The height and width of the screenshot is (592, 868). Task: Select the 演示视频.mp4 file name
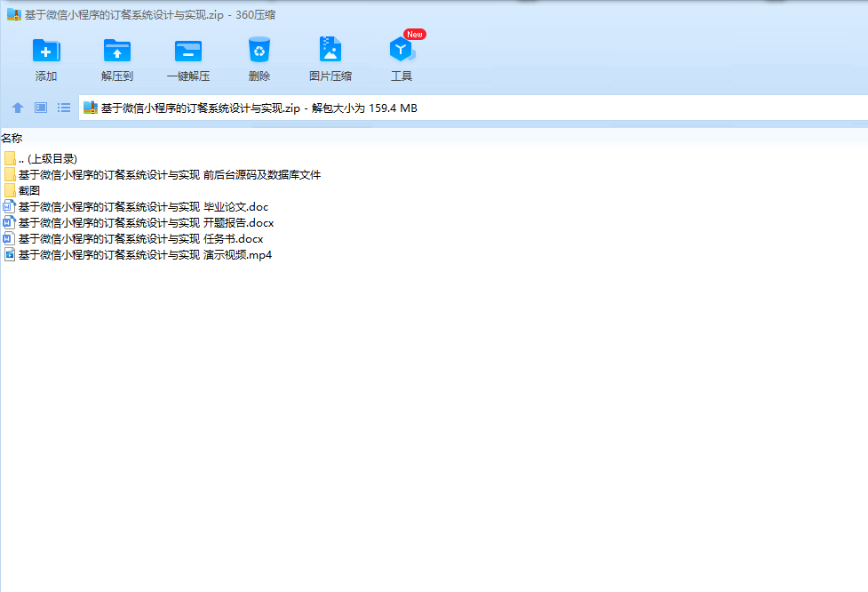(145, 255)
